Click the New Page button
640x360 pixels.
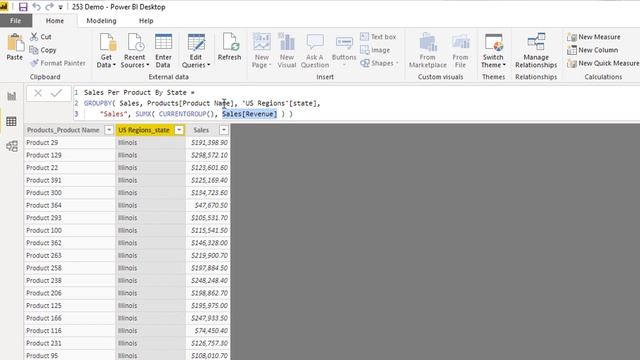tap(262, 51)
